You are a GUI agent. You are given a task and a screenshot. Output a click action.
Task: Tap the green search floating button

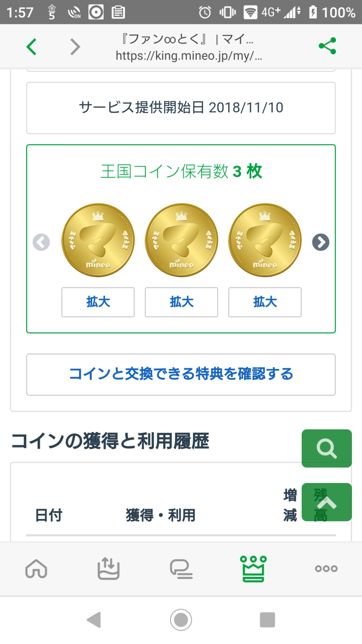(x=326, y=448)
